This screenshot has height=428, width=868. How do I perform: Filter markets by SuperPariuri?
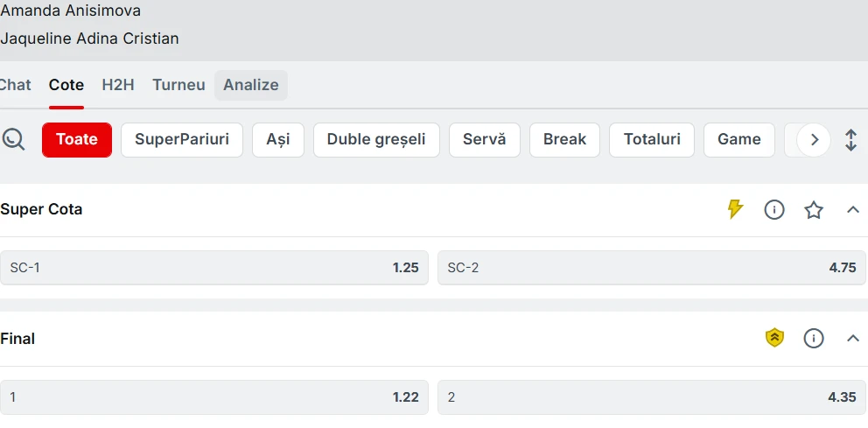point(182,139)
